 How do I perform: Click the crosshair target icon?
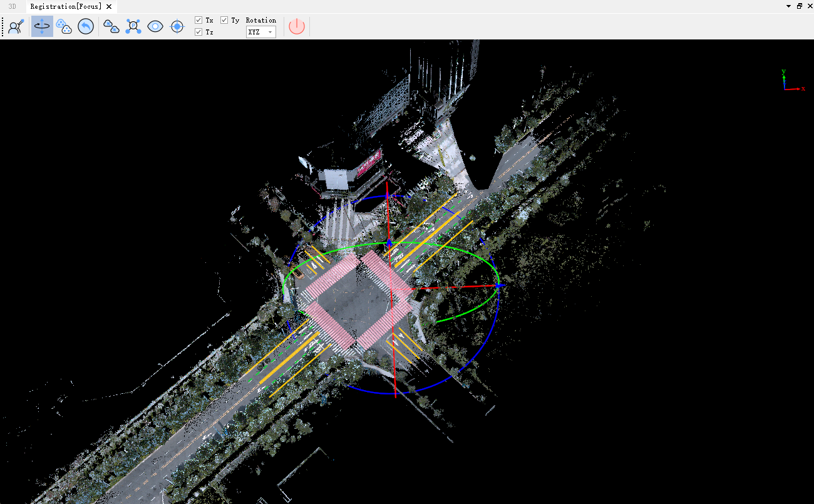pos(177,26)
